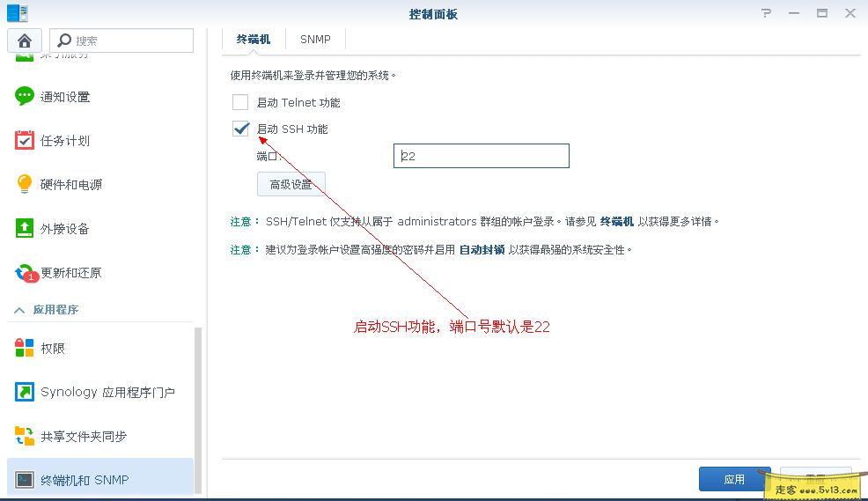Open the 终端机 help link in note
This screenshot has width=868, height=501.
point(617,221)
